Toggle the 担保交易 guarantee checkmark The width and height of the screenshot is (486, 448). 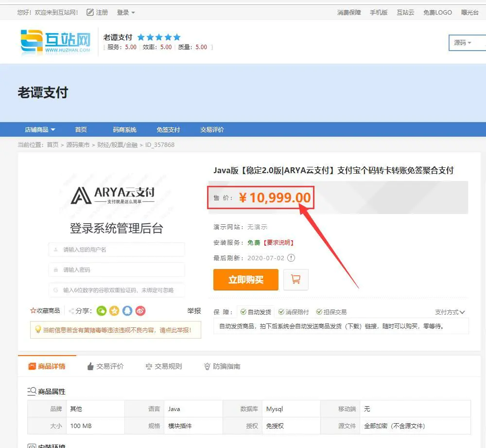point(318,311)
